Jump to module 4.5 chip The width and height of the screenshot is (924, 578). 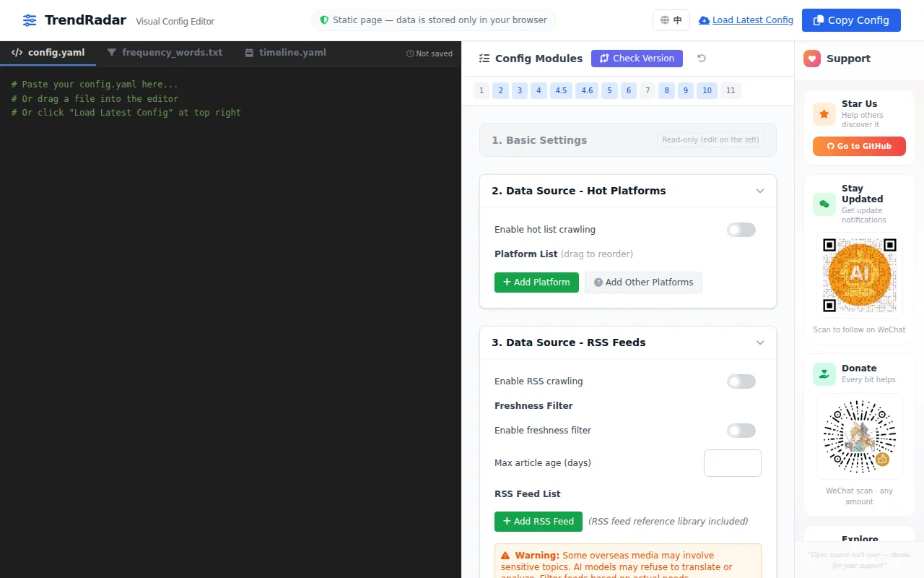point(561,90)
